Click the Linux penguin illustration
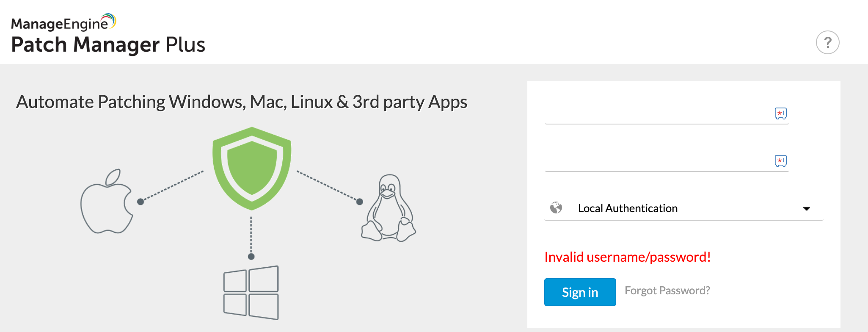868x332 pixels. click(389, 208)
